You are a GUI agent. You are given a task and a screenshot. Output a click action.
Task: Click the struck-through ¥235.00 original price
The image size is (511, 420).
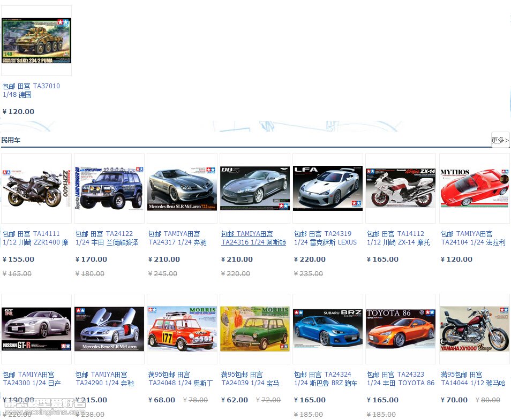[x=309, y=274]
